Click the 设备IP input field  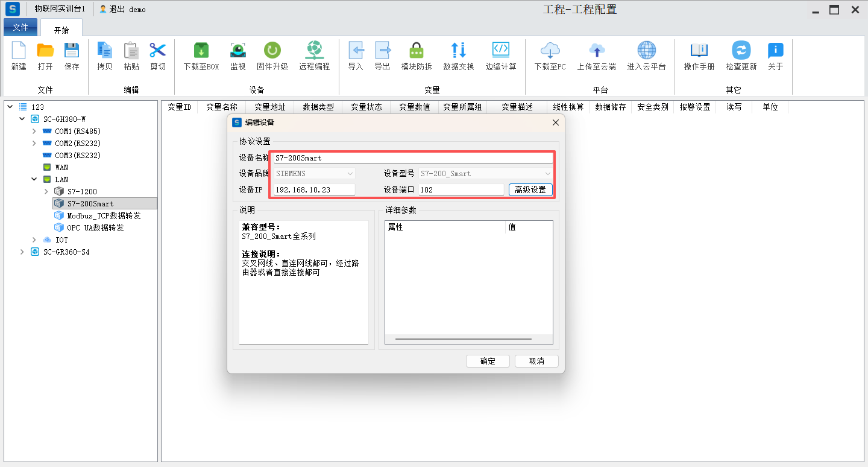click(314, 189)
